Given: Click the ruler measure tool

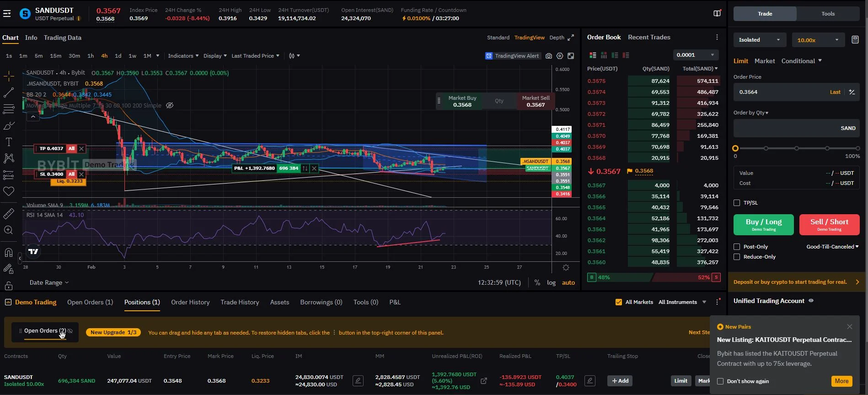Looking at the screenshot, I should (9, 214).
